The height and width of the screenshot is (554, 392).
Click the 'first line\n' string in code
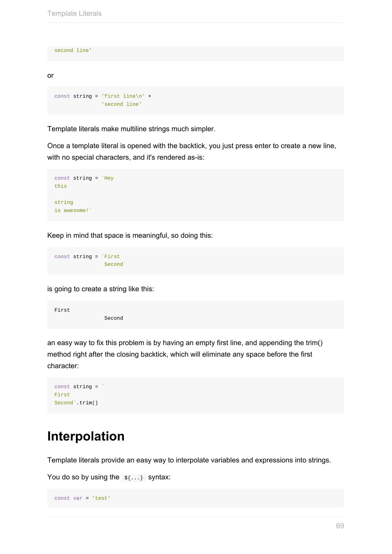[x=123, y=96]
